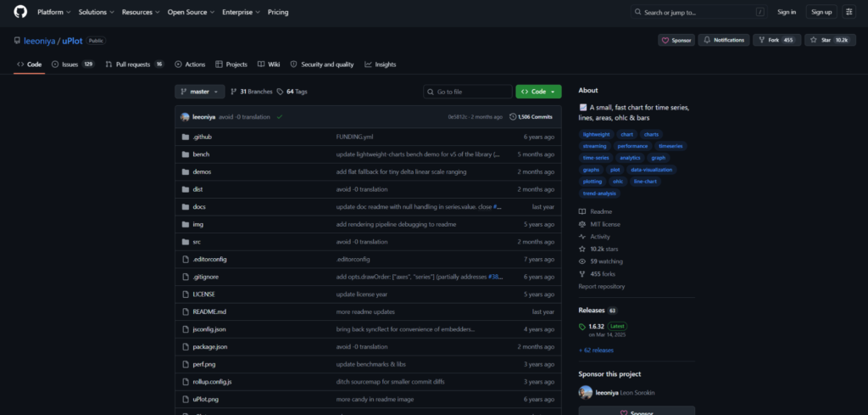868x415 pixels.
Task: Click the repository icon beside leeoniya
Action: 17,41
